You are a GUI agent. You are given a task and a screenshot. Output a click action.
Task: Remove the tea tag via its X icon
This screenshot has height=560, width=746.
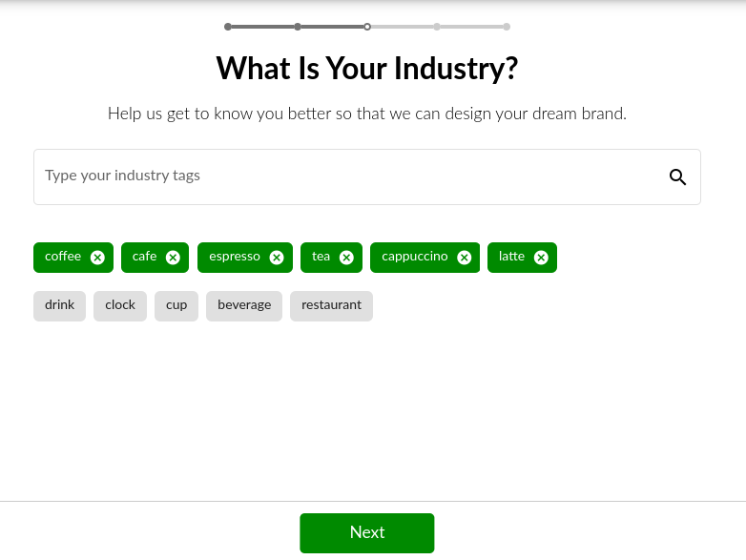coord(346,258)
